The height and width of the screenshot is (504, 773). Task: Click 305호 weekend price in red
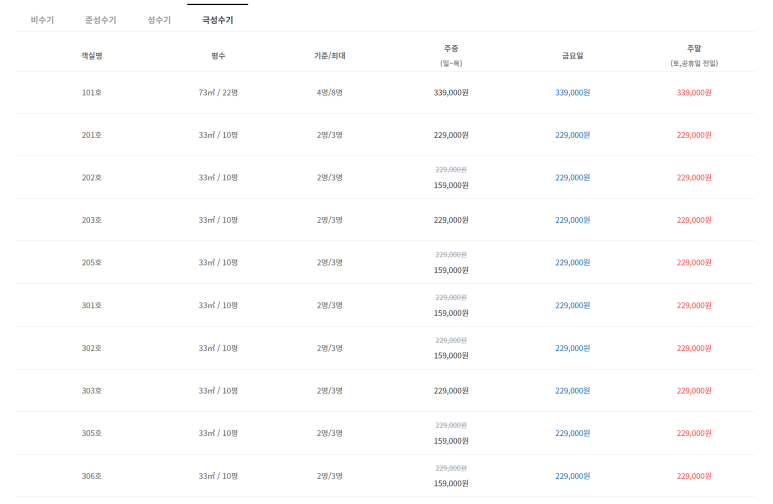694,433
